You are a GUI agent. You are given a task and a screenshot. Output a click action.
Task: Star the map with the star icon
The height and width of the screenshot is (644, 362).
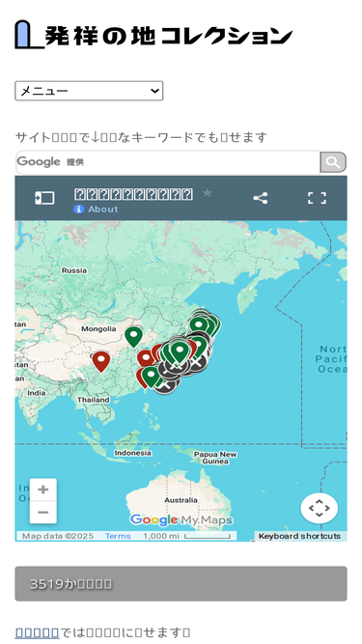point(208,193)
